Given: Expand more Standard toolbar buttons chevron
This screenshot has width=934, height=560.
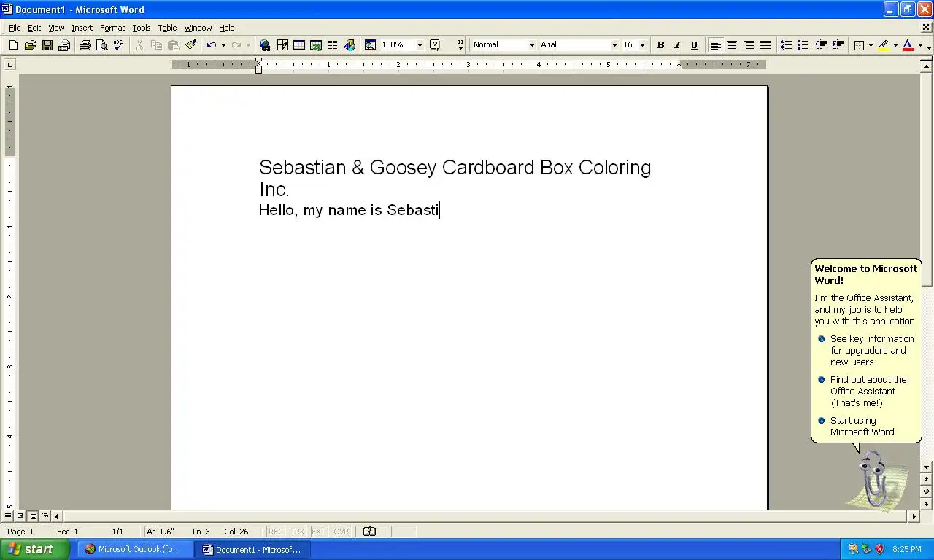Looking at the screenshot, I should 460,45.
